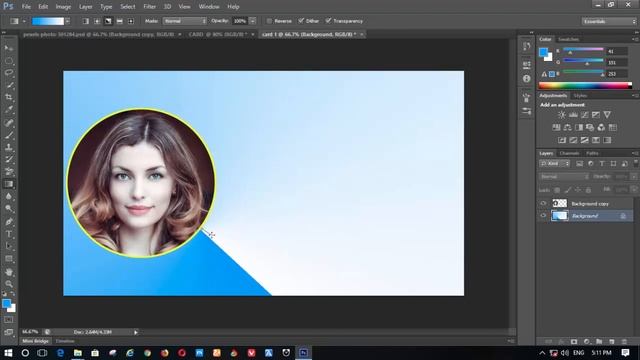
Task: Open the tool preset picker
Action: click(x=17, y=21)
